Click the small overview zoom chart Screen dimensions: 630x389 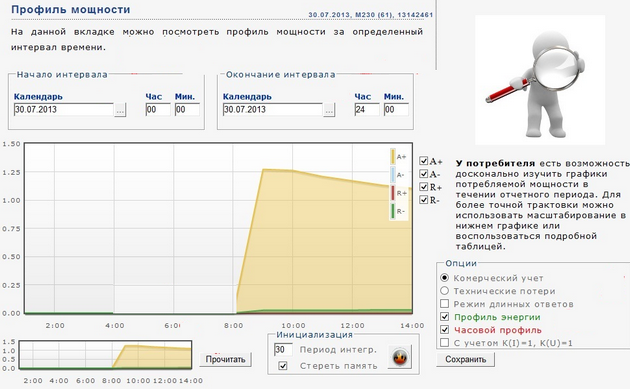pyautogui.click(x=106, y=354)
